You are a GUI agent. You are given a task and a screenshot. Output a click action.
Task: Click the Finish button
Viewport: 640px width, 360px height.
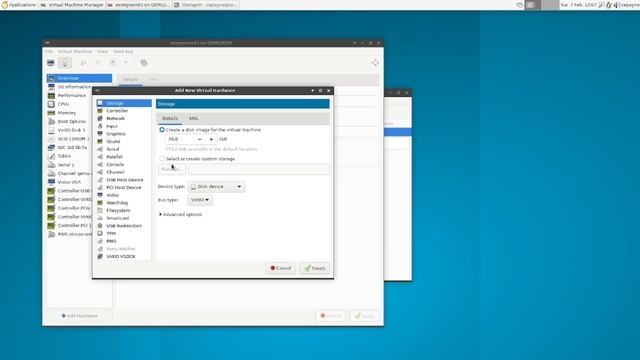(315, 268)
